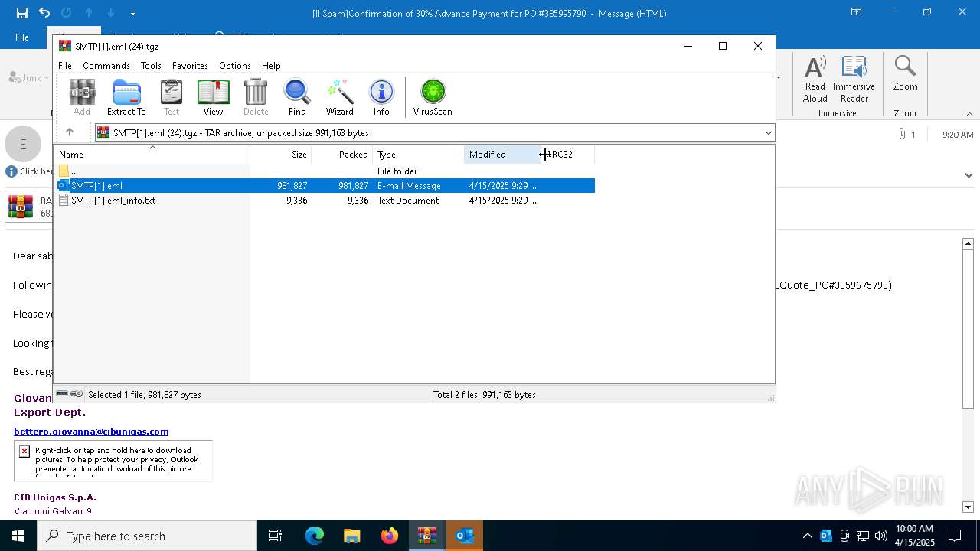Screen dimensions: 980x551
Task: Click the email attachment file icon
Action: point(21,207)
